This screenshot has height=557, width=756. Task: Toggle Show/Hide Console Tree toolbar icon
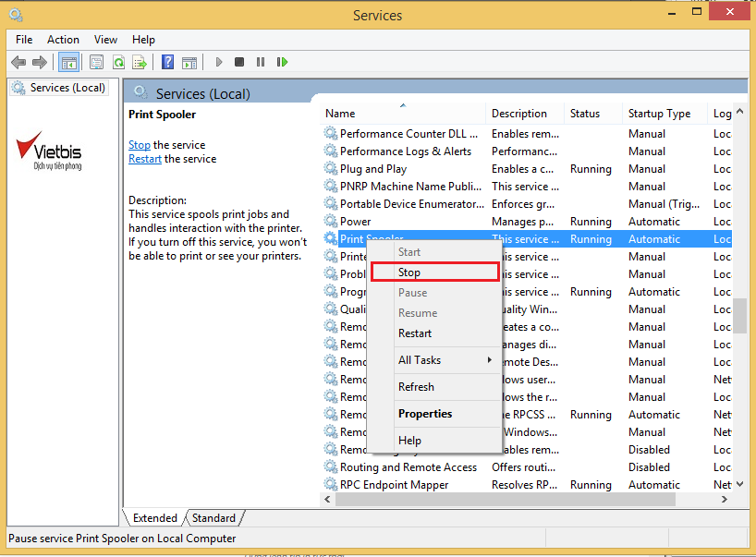[x=67, y=62]
